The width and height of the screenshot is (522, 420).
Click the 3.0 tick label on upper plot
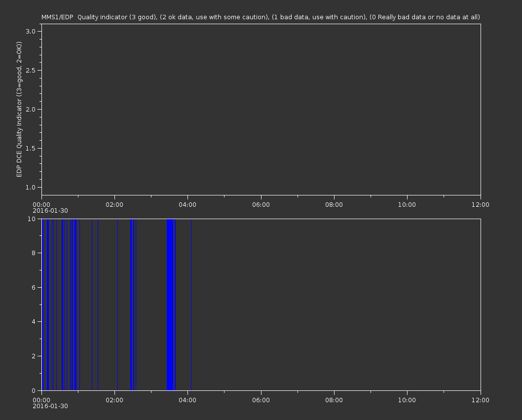30,31
